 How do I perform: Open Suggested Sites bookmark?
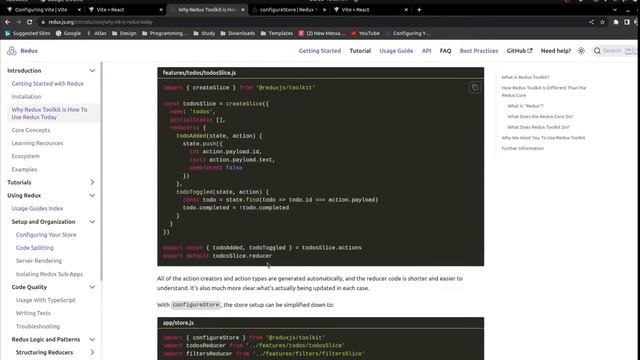pos(27,33)
